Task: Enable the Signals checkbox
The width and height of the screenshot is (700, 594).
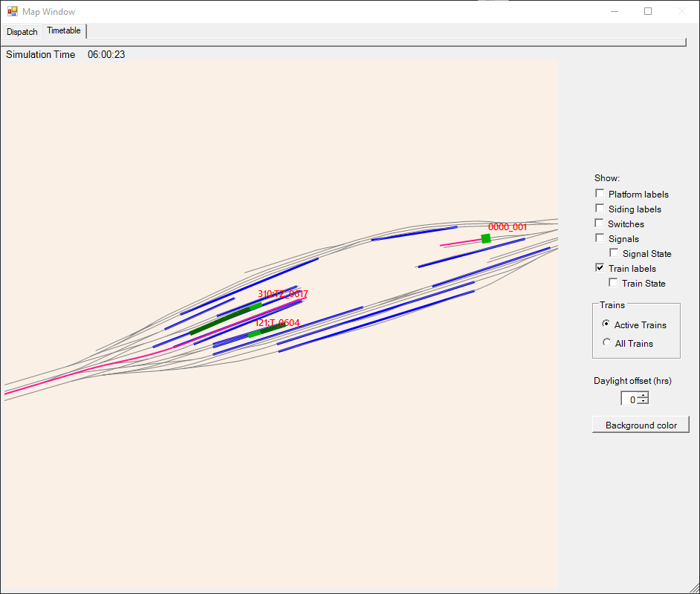Action: [x=600, y=238]
